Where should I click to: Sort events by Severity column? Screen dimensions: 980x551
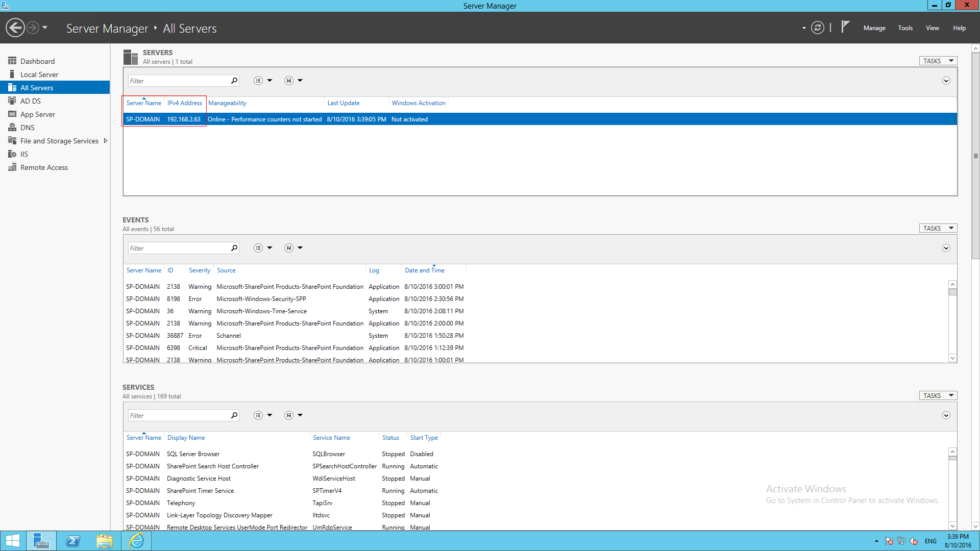point(200,270)
